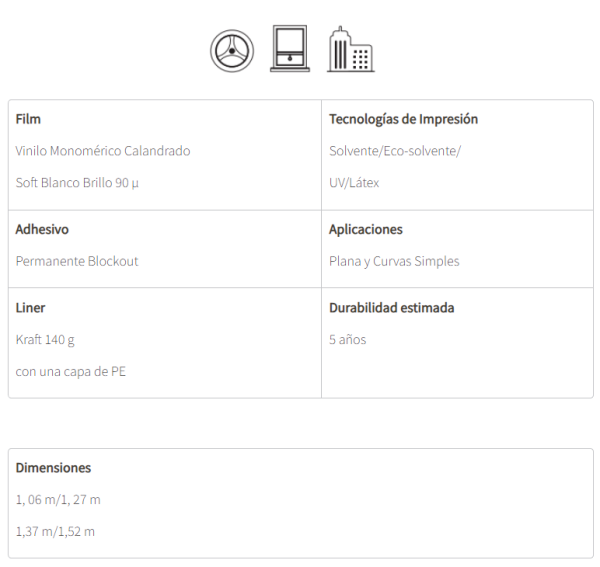The width and height of the screenshot is (600, 567).
Task: Select the Plana y Curvas Simples text
Action: [394, 261]
